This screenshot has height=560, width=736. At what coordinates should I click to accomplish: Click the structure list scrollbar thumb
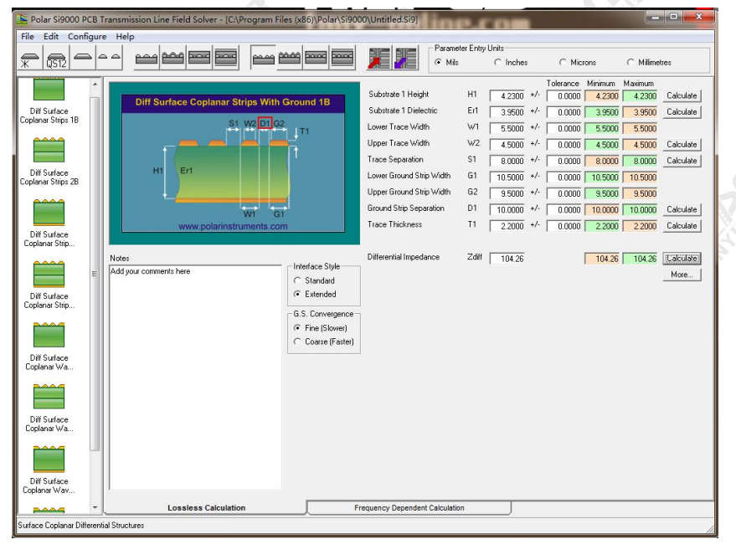pos(95,273)
